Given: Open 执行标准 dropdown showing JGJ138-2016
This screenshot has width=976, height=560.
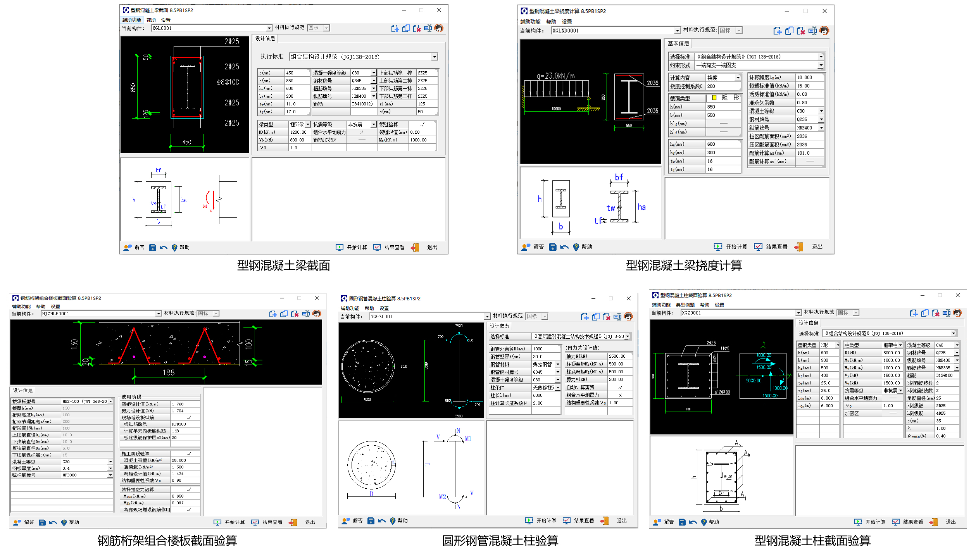Looking at the screenshot, I should point(435,57).
